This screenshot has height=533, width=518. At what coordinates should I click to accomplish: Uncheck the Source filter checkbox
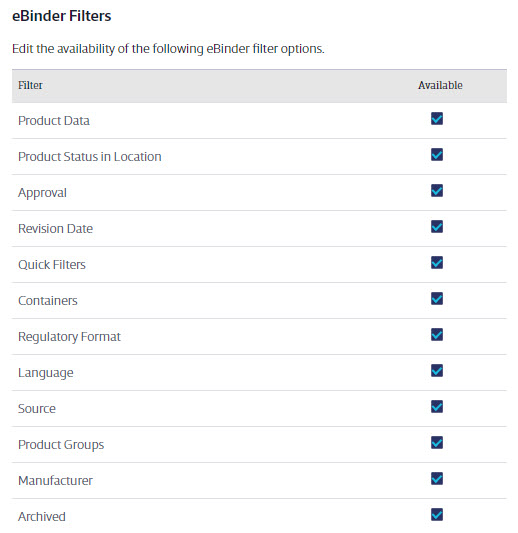tap(437, 407)
